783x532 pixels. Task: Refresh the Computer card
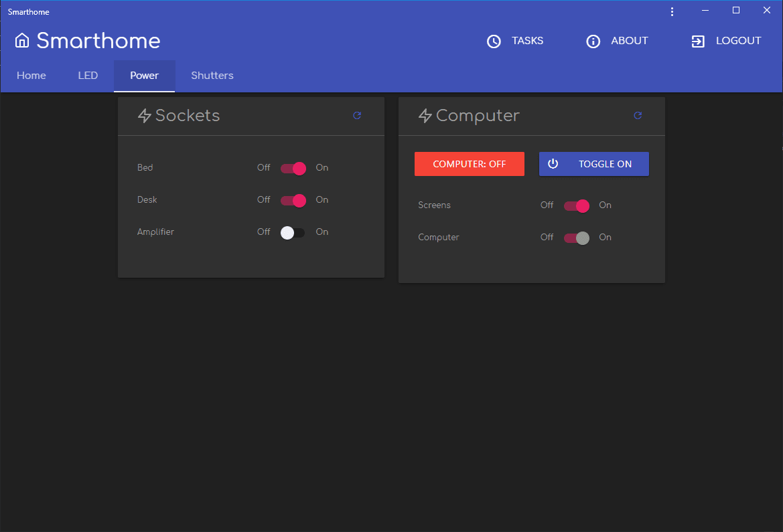click(x=638, y=115)
